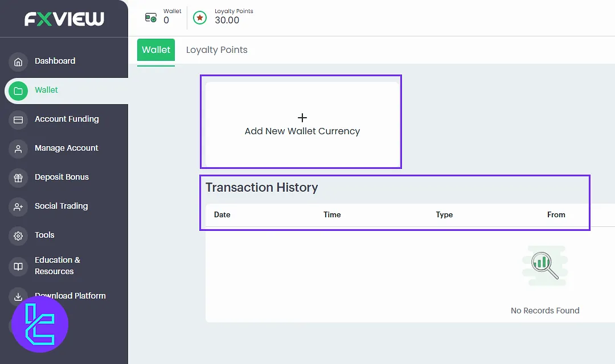This screenshot has height=364, width=615.
Task: Click the Date column header
Action: (x=222, y=215)
